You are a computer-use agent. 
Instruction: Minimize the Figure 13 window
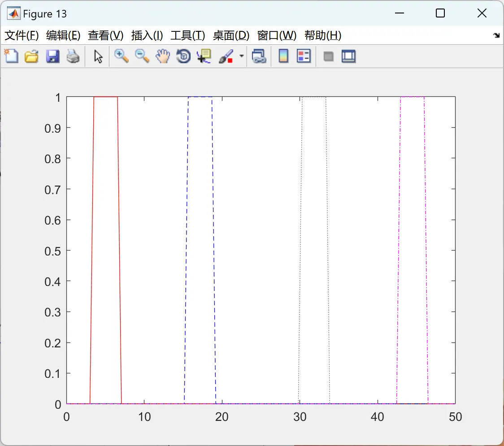399,13
